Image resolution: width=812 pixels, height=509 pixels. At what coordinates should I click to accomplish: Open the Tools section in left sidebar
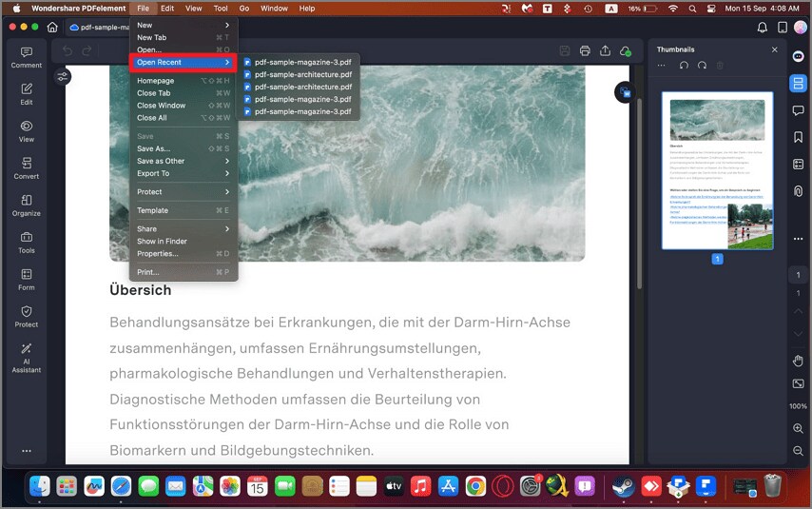click(27, 243)
